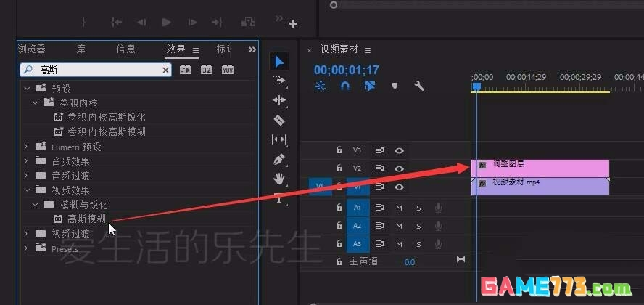Select the 视频素材.mp4 clip on V1

pos(540,187)
